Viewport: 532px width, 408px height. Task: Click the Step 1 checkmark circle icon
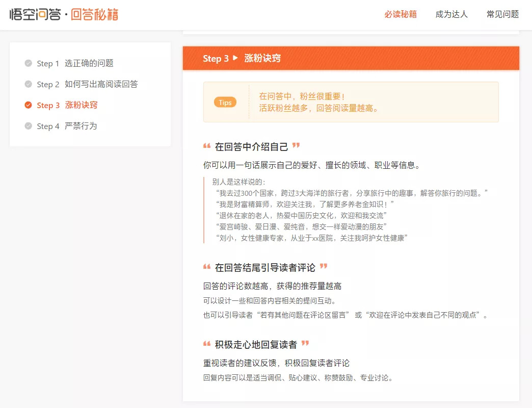29,63
